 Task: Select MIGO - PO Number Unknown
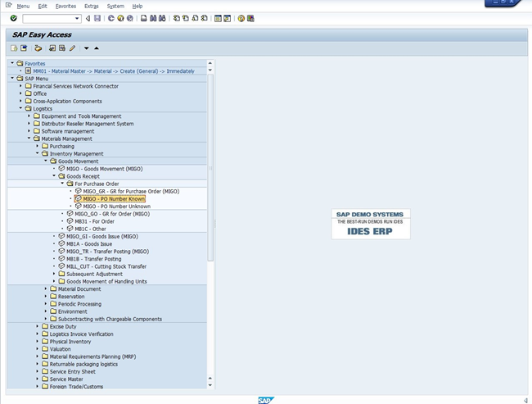coord(117,207)
